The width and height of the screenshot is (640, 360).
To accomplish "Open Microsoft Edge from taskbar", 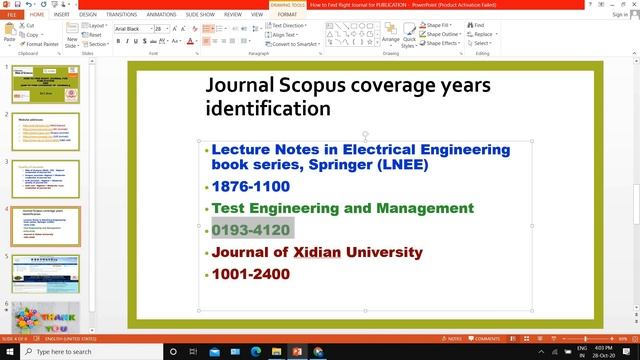I will pos(256,352).
